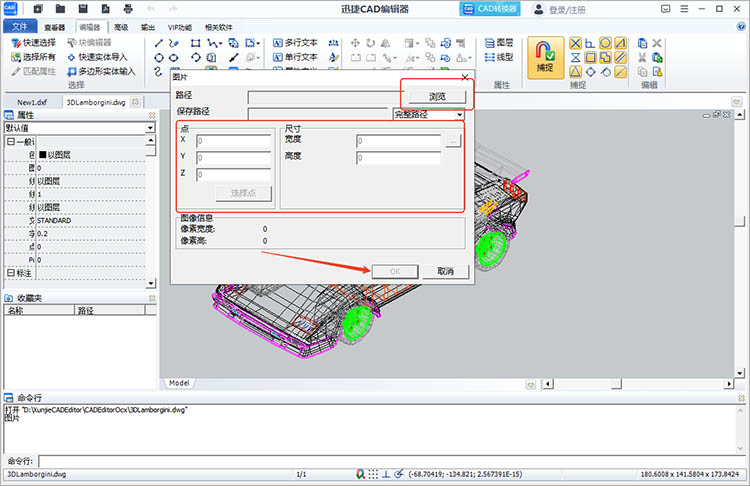Image resolution: width=750 pixels, height=486 pixels.
Task: Switch to the 文件 menu tab
Action: click(x=20, y=27)
